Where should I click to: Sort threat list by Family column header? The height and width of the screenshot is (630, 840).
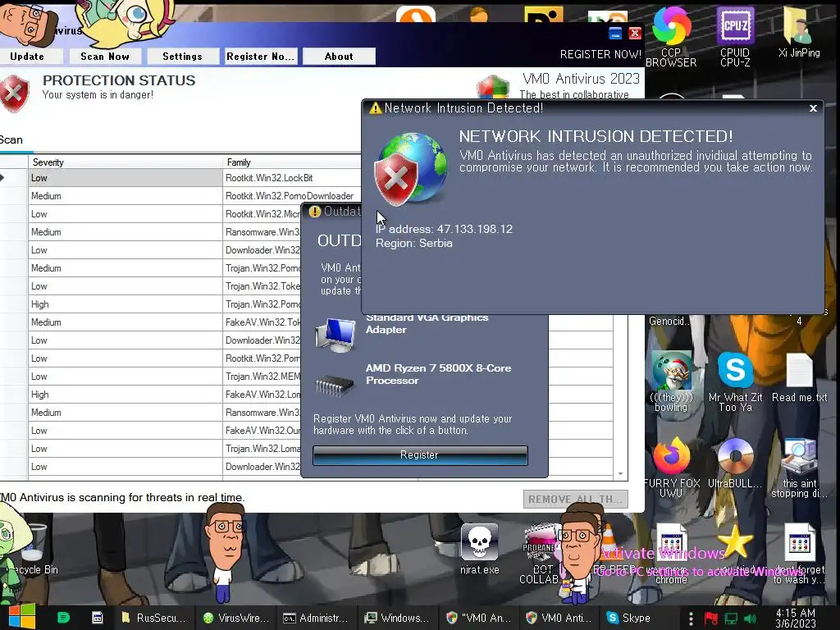click(x=292, y=162)
